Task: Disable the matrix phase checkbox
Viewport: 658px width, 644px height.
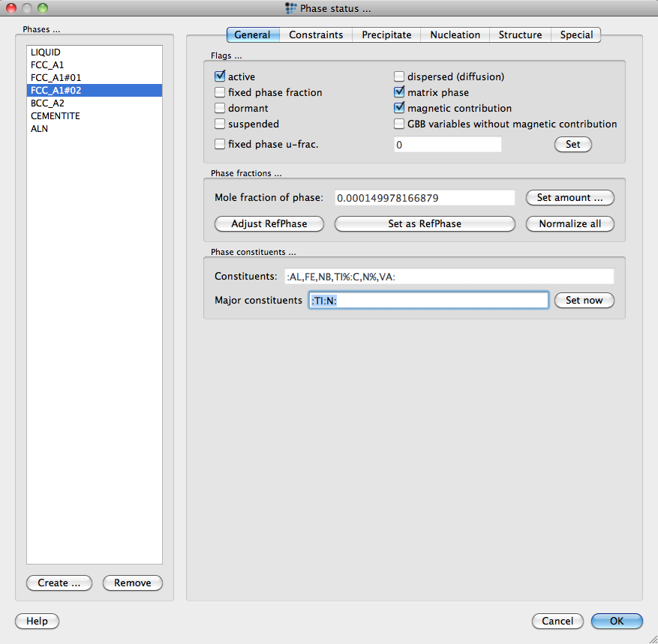Action: coord(399,92)
